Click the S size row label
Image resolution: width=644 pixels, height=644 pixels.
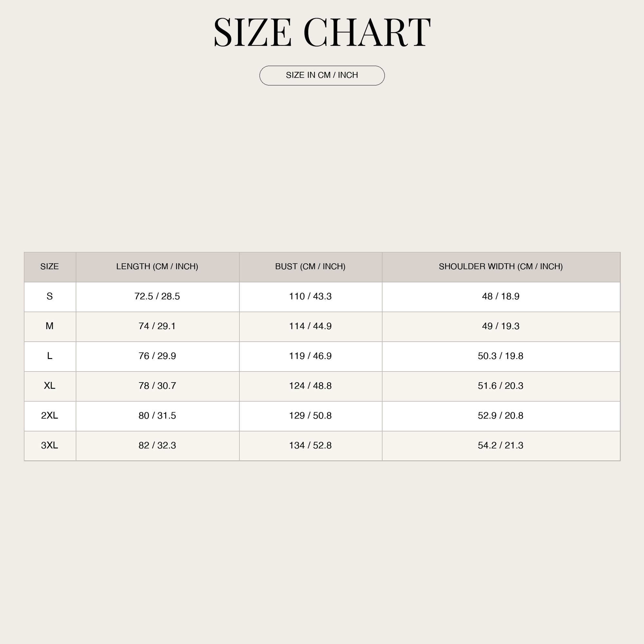(50, 296)
